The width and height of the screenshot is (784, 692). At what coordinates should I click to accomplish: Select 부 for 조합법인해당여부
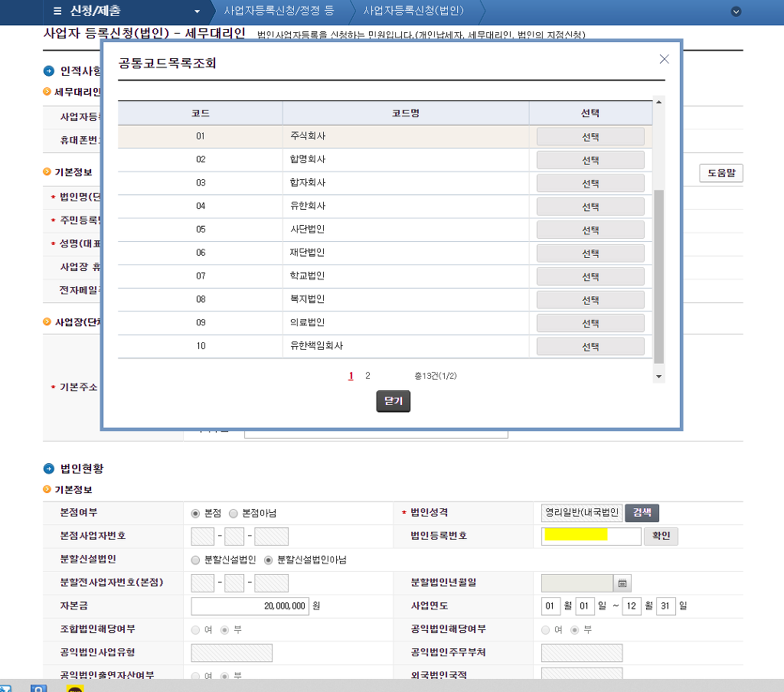(225, 630)
